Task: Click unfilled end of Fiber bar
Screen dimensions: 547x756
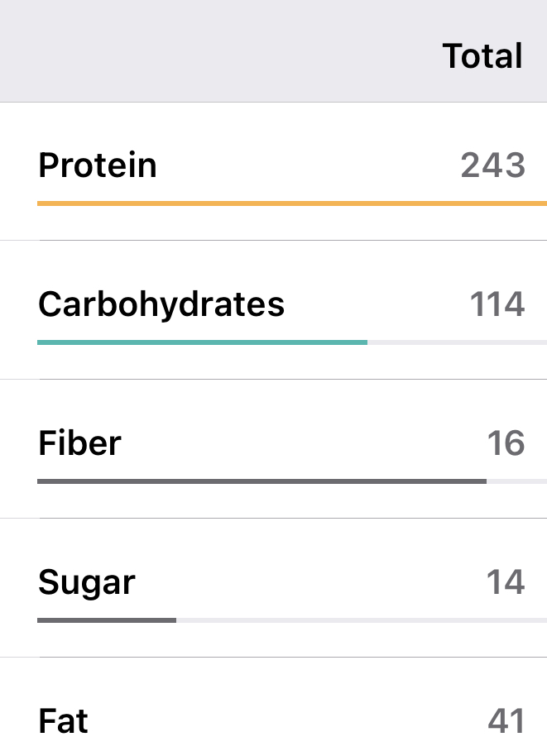Action: point(516,481)
